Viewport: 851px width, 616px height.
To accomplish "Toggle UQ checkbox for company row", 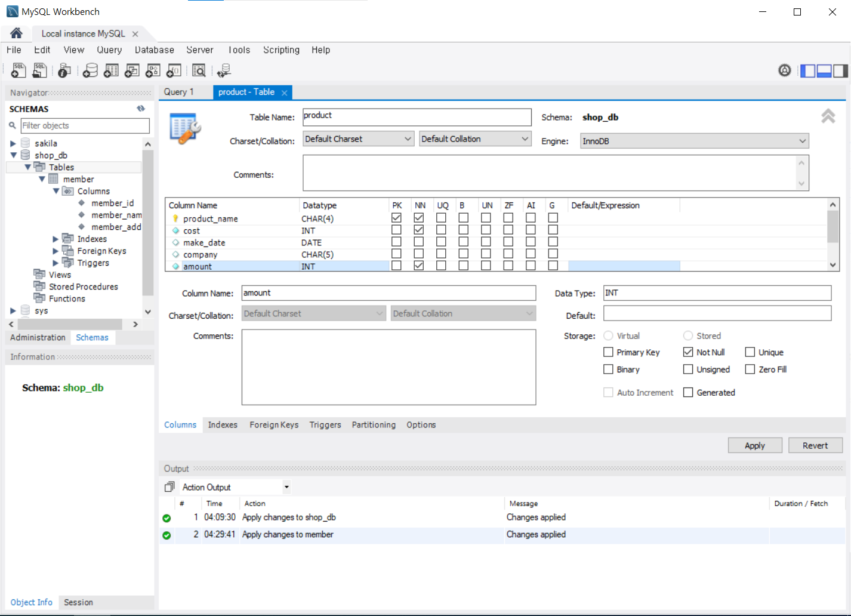I will (x=441, y=254).
